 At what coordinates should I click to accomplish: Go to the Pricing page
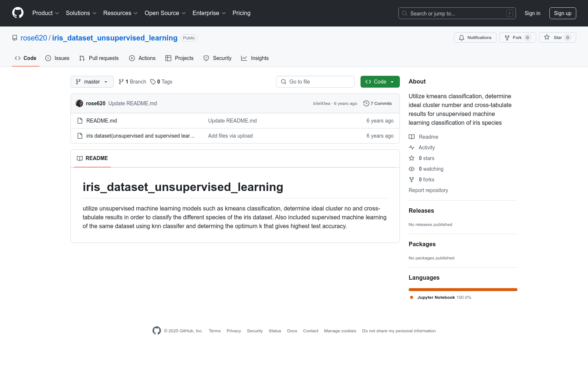pyautogui.click(x=241, y=13)
